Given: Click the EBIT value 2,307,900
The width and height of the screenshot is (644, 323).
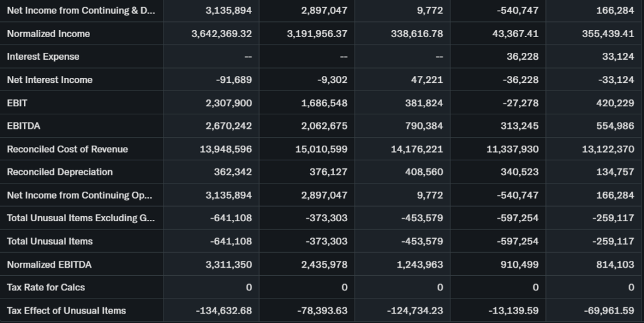Looking at the screenshot, I should 228,102.
